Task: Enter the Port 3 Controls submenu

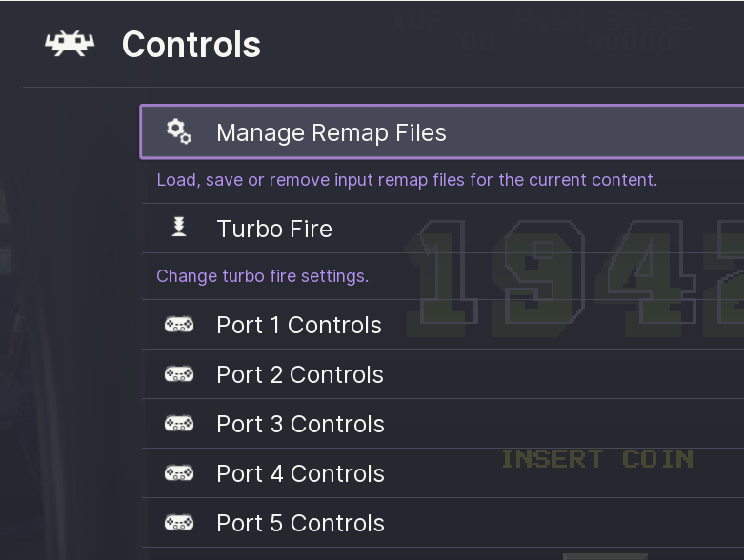Action: tap(300, 424)
